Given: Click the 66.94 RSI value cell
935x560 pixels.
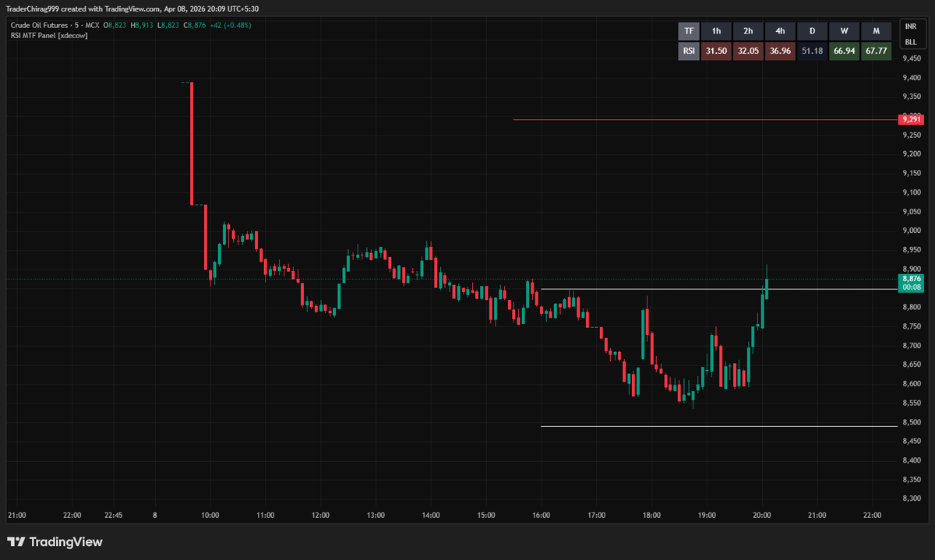Looking at the screenshot, I should click(x=844, y=51).
